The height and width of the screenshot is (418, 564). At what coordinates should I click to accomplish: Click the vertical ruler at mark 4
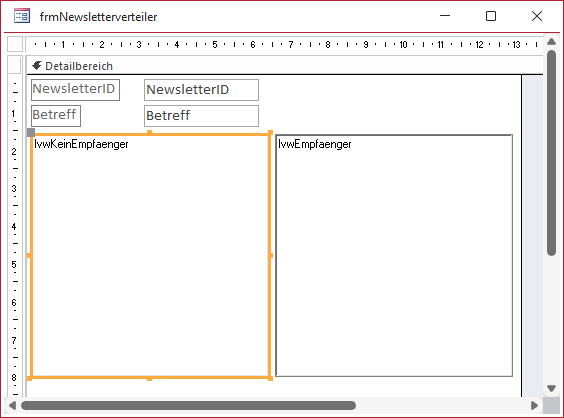[x=14, y=227]
